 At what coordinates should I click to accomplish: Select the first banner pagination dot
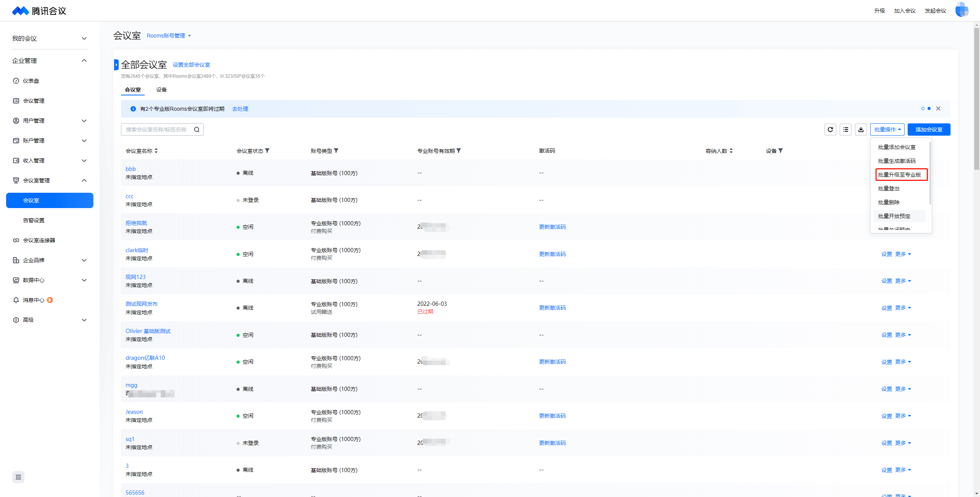[923, 108]
